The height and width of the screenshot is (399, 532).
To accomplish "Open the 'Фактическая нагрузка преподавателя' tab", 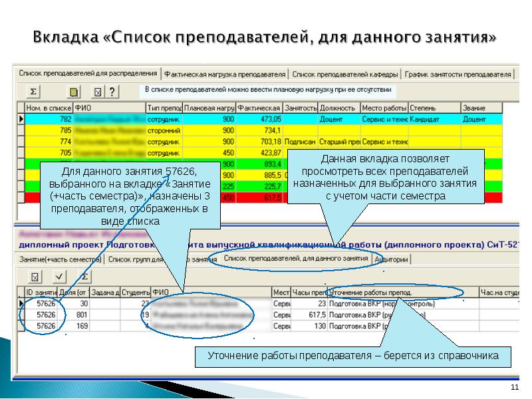I will 225,74.
